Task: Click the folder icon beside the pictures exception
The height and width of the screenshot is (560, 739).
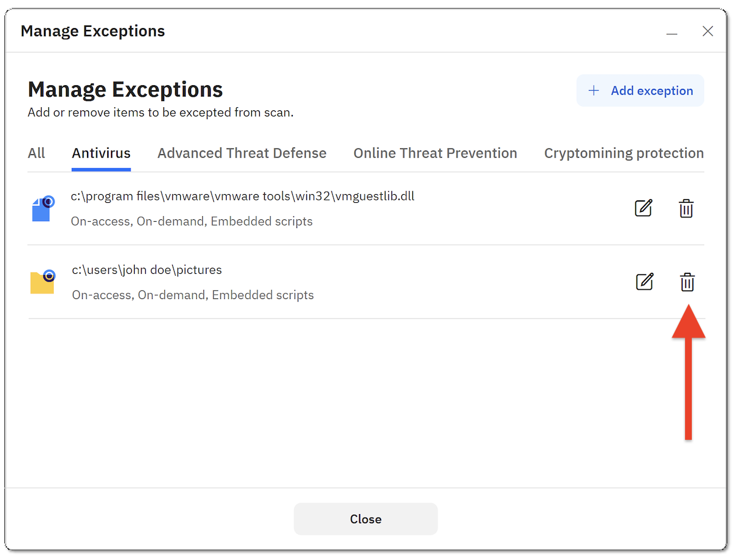Action: 42,282
